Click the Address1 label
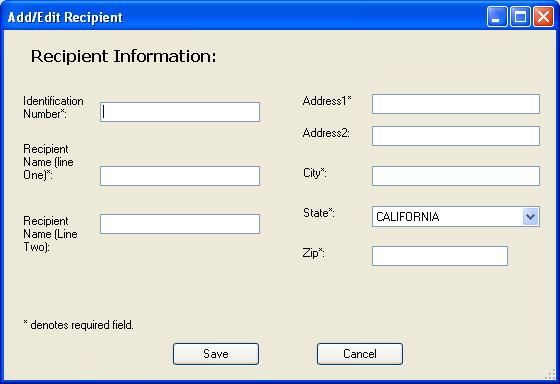The height and width of the screenshot is (384, 560). [x=327, y=101]
